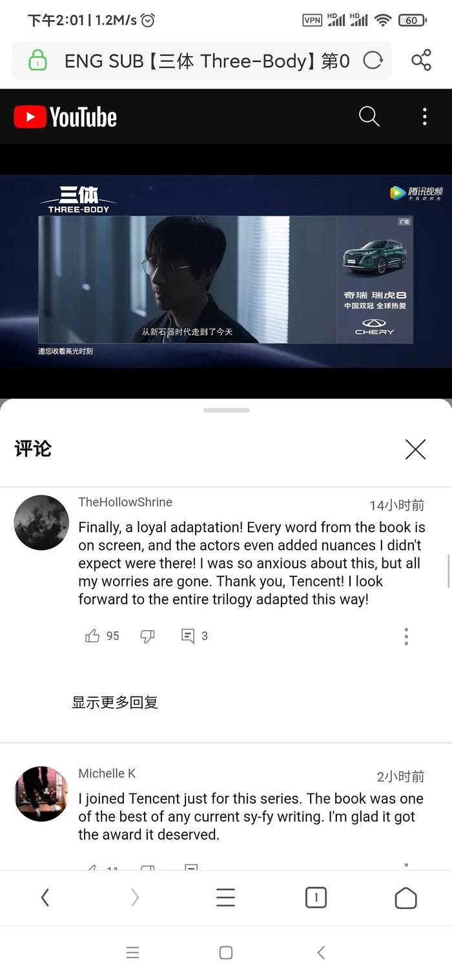Viewport: 452px width, 980px height.
Task: Expand 显示更多回复 to show more replies
Action: point(115,702)
